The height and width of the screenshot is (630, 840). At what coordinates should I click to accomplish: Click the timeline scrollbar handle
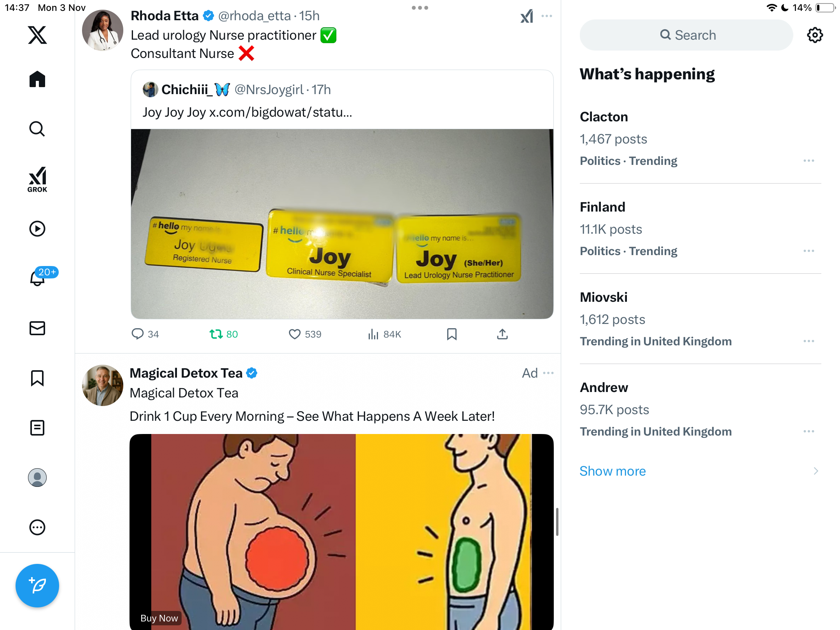click(x=557, y=522)
